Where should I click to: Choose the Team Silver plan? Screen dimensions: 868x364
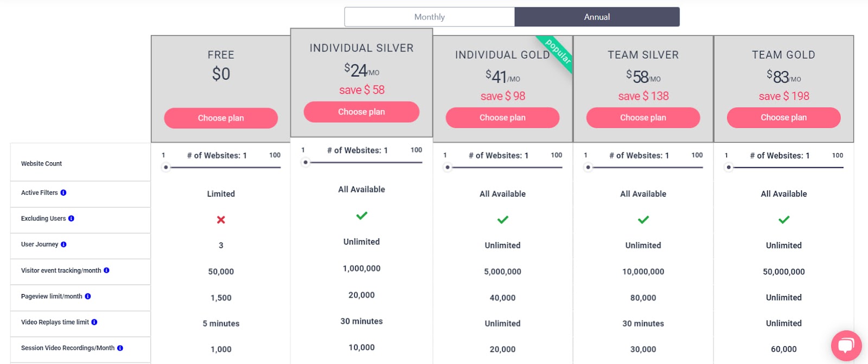643,118
